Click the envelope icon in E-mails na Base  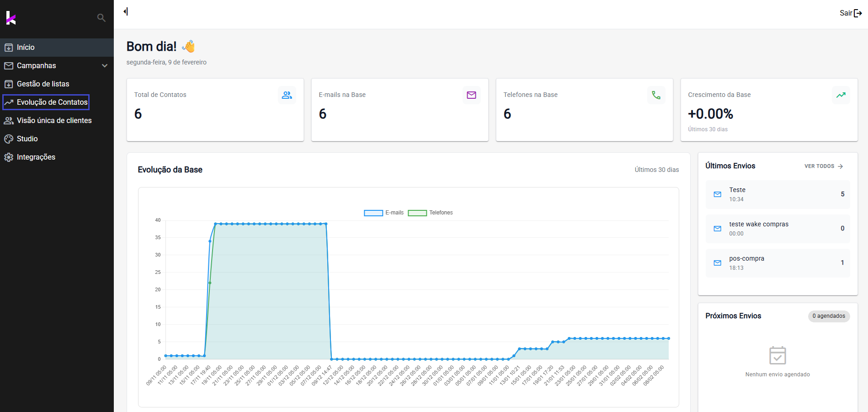pos(471,95)
